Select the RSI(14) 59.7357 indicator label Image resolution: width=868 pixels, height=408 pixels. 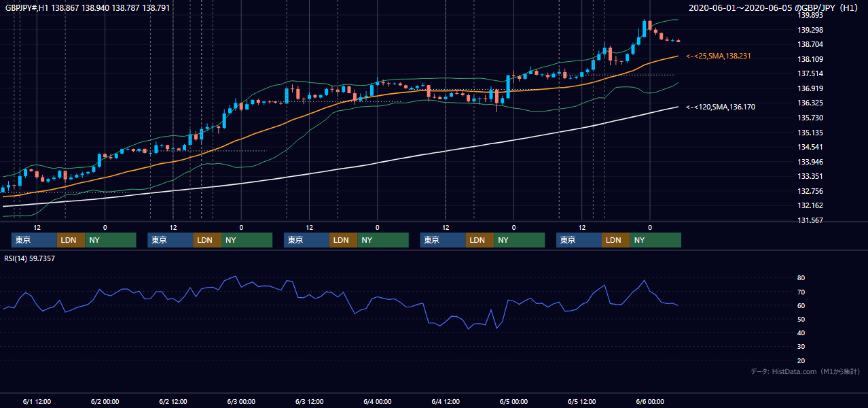tap(30, 258)
